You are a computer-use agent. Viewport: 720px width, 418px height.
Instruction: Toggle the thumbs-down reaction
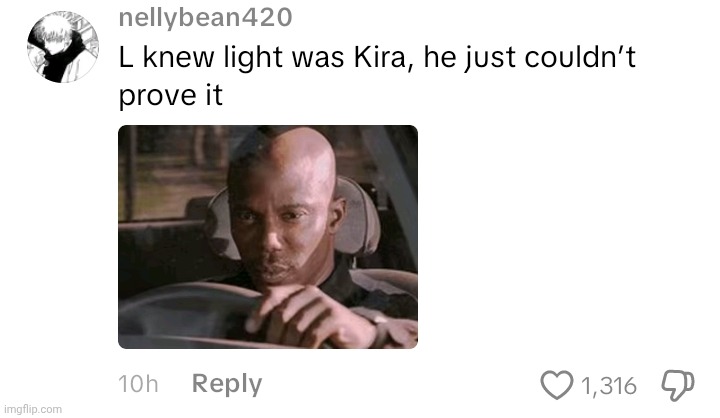pos(678,385)
